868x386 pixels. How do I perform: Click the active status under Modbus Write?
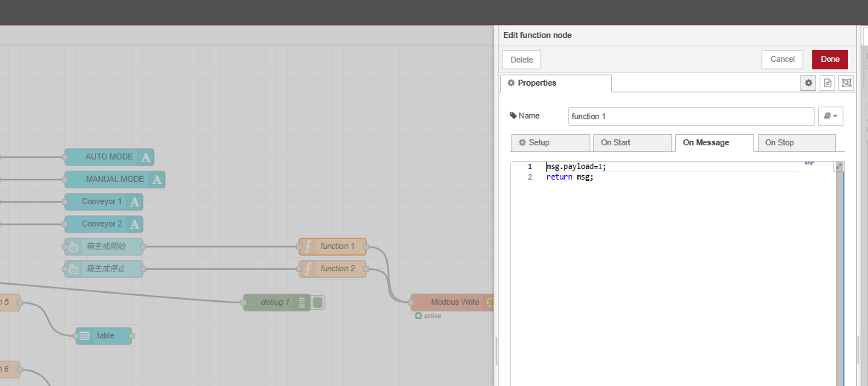pyautogui.click(x=429, y=316)
